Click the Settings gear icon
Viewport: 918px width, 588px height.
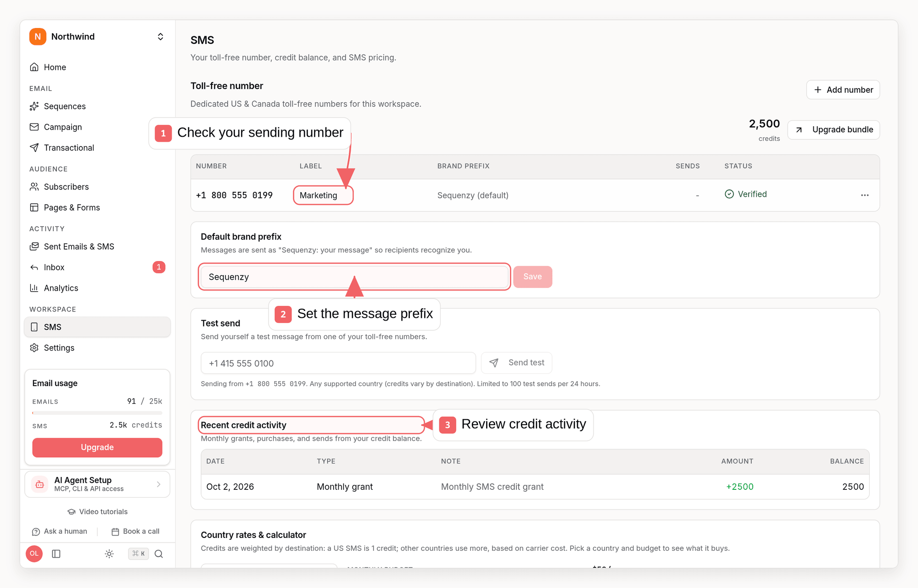[x=34, y=348]
